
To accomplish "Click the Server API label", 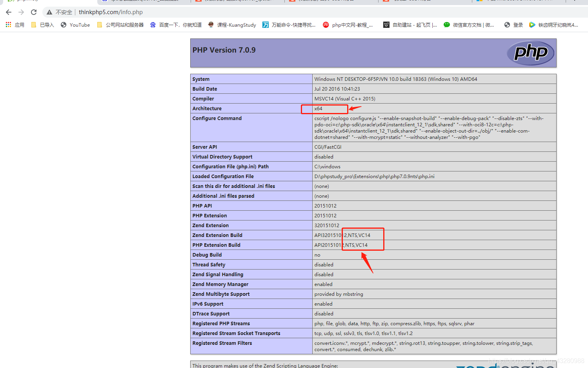I will (x=204, y=147).
